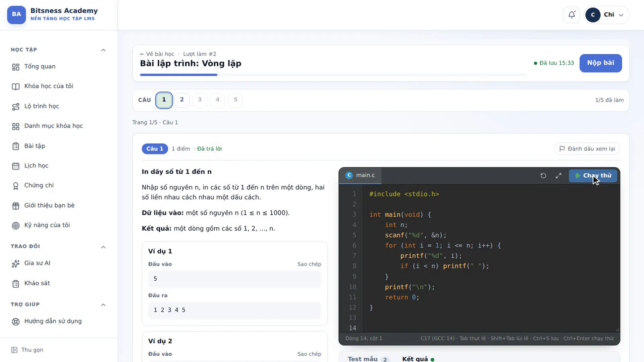
Task: Click the Hướng dẫn sử dụng lifebuoy icon
Action: click(x=16, y=321)
